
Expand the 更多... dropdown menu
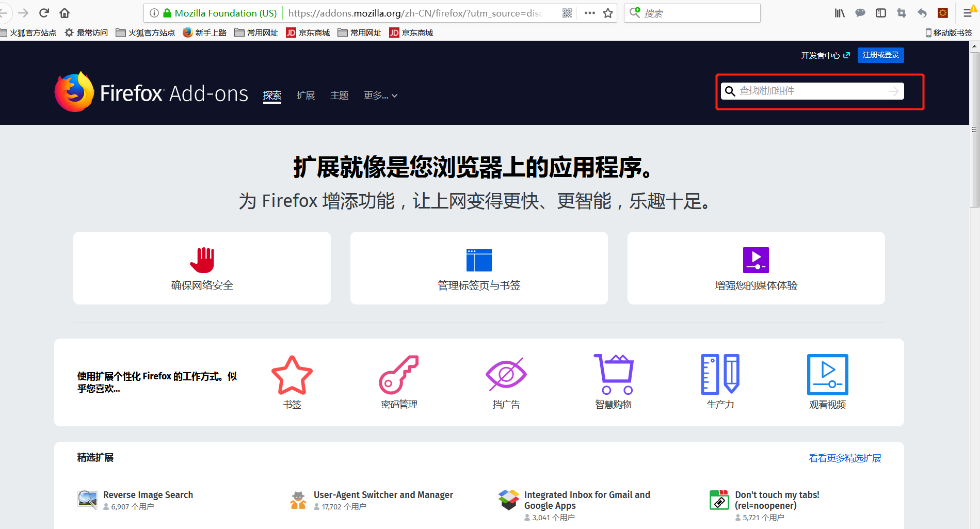tap(380, 95)
